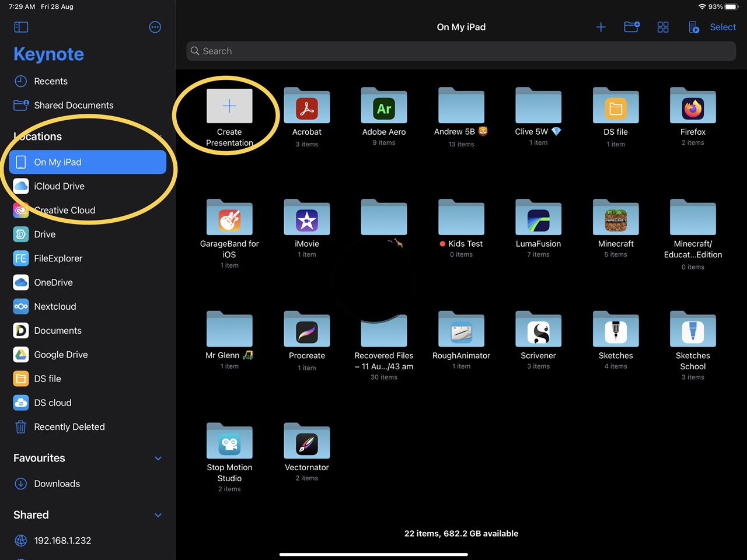747x560 pixels.
Task: Open the sidebar more options ellipsis
Action: [155, 27]
